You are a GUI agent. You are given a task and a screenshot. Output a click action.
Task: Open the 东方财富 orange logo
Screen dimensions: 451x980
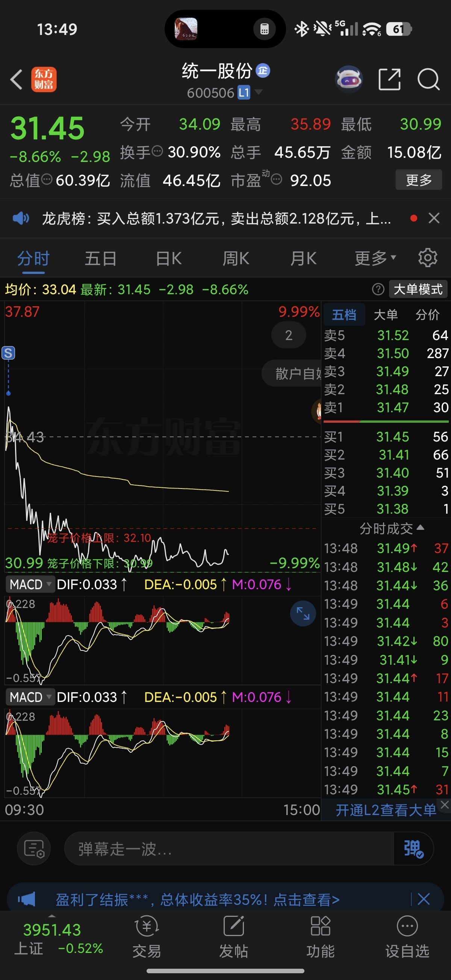pyautogui.click(x=44, y=80)
